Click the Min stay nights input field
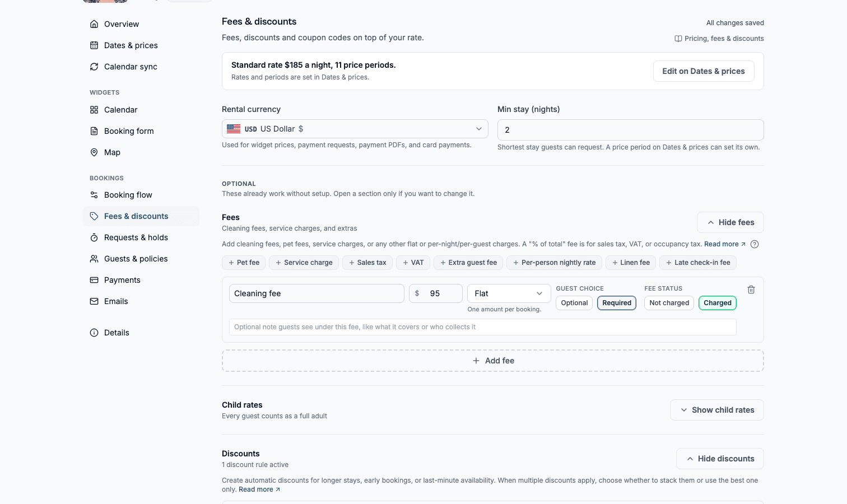 click(x=631, y=130)
